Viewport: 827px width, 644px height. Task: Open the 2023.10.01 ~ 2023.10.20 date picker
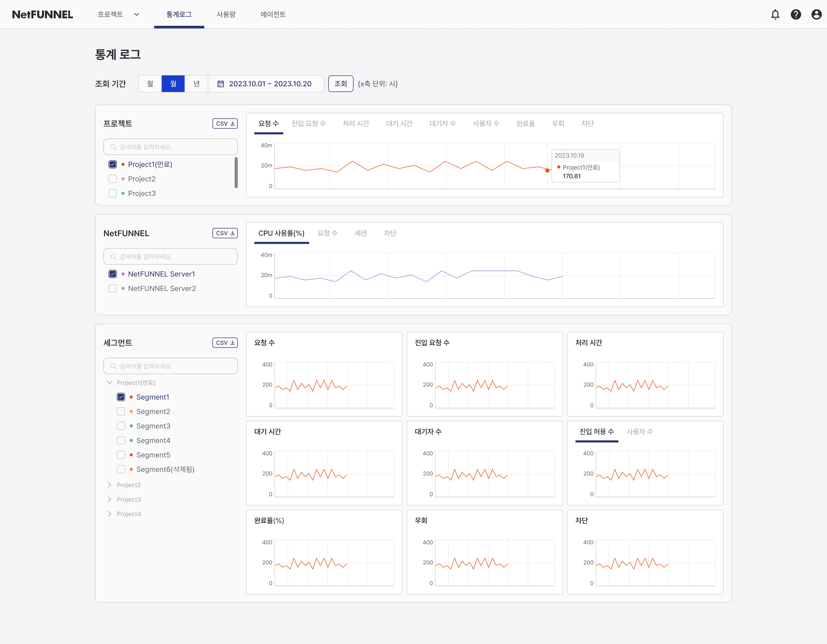(266, 84)
